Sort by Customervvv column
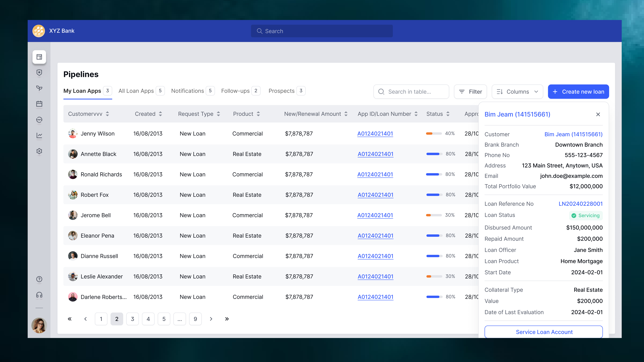The width and height of the screenshot is (644, 362). click(x=107, y=114)
